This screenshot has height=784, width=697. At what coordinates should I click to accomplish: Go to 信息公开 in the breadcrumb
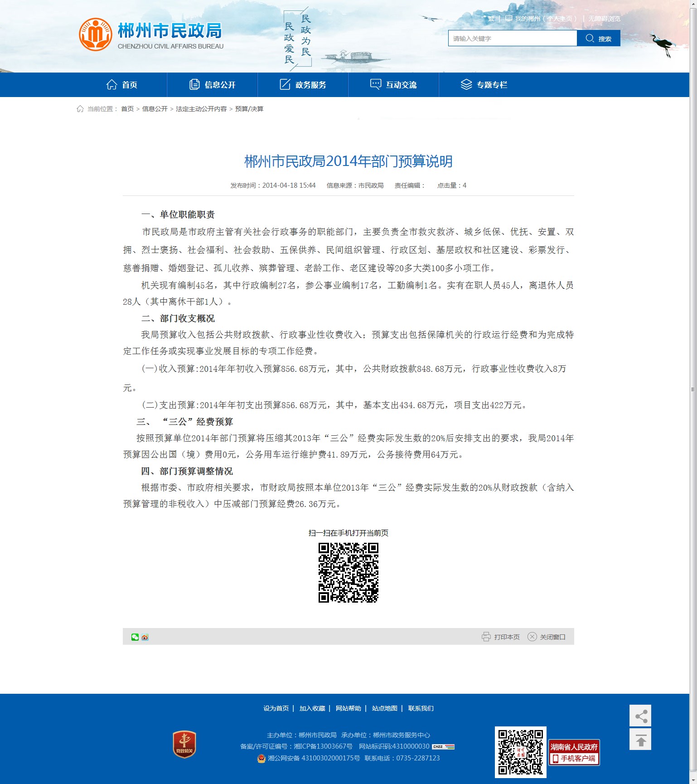155,109
